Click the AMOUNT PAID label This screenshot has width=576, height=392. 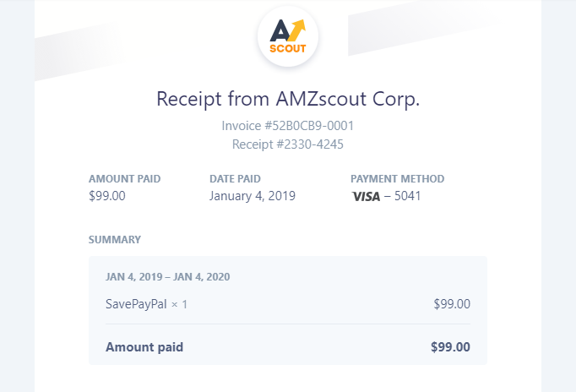pos(124,179)
